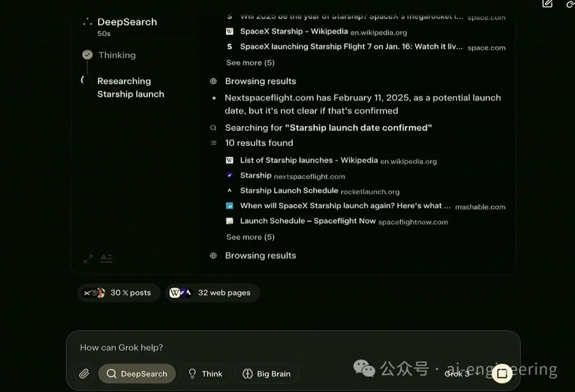
Task: Enable the Big Brain mode
Action: pos(267,374)
